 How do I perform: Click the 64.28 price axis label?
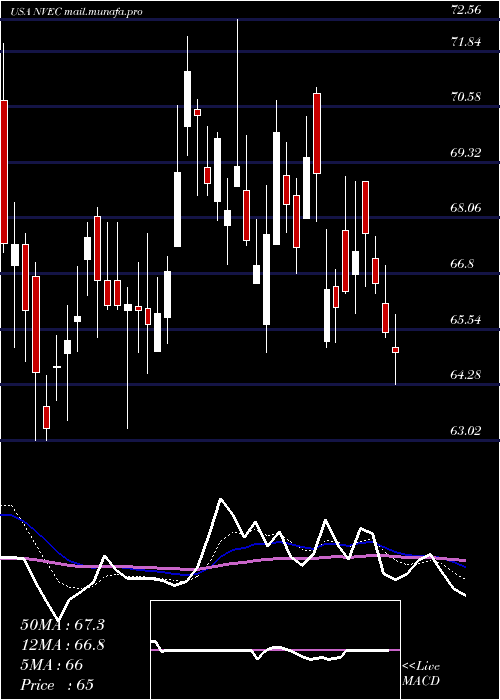[466, 375]
